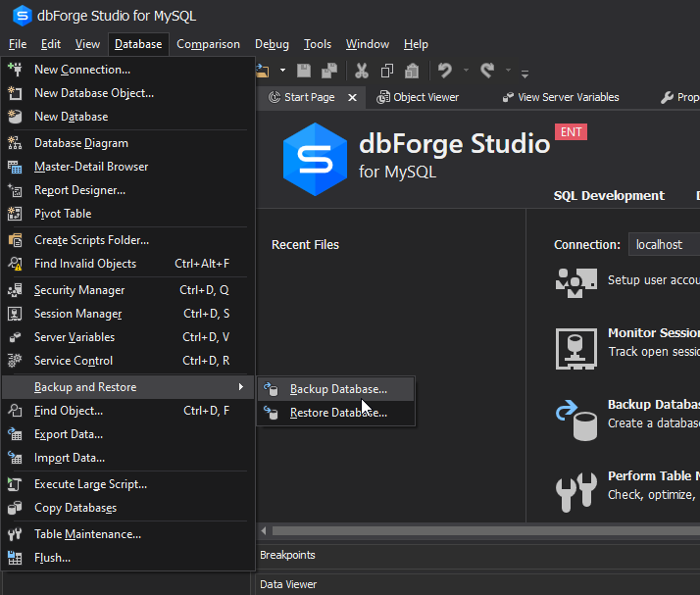Expand the toolbar overflow options arrow
This screenshot has width=700, height=595.
525,74
